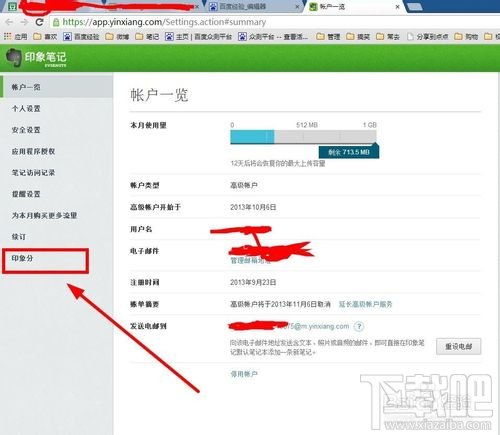Reload the page with the refresh icon
This screenshot has height=435, width=500.
[x=39, y=22]
